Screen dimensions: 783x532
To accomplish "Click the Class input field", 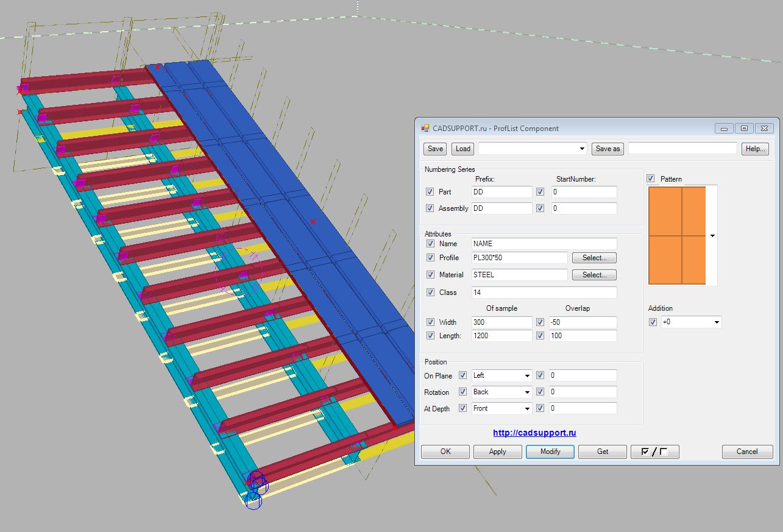I will point(544,293).
